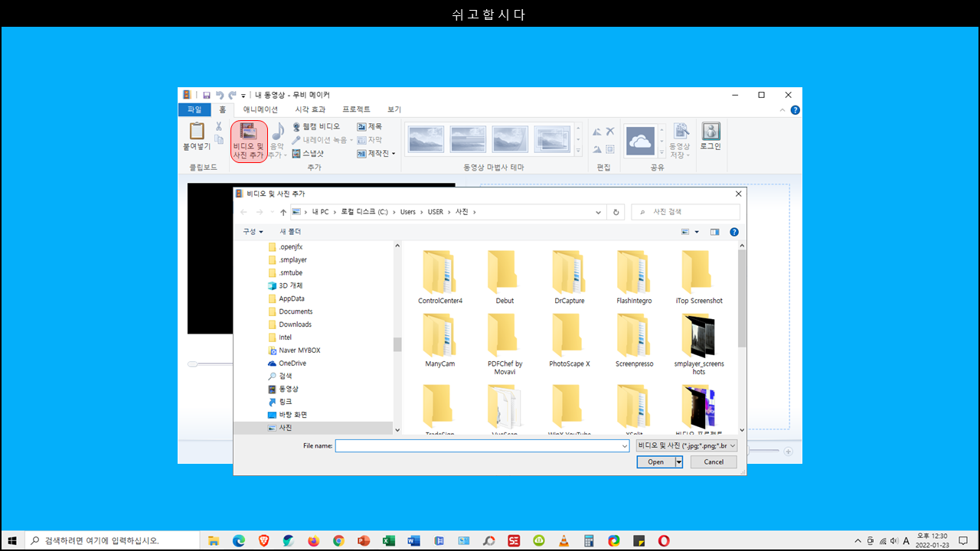
Task: Switch to the Home (홈) tab
Action: [x=222, y=109]
